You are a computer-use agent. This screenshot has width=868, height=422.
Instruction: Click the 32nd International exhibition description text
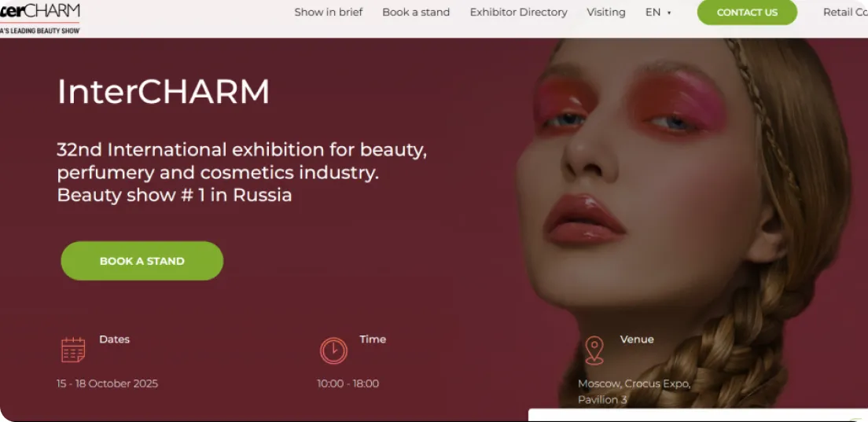(242, 172)
